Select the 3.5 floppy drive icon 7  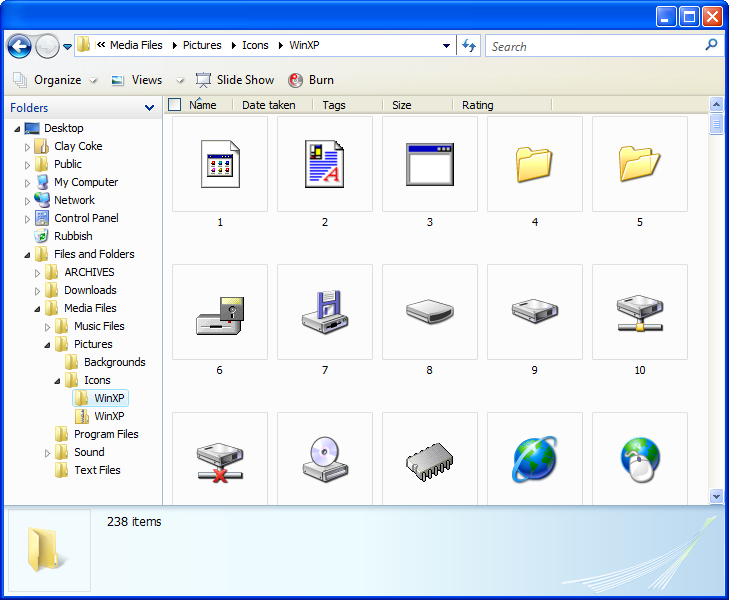[325, 312]
